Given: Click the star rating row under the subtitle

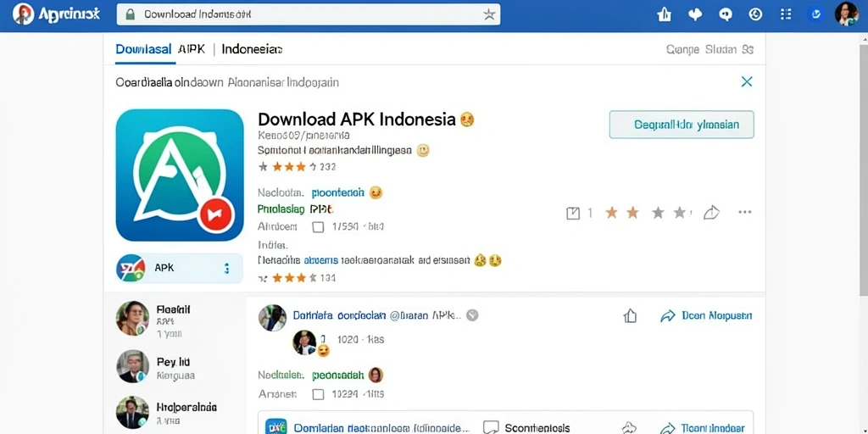Looking at the screenshot, I should point(297,167).
